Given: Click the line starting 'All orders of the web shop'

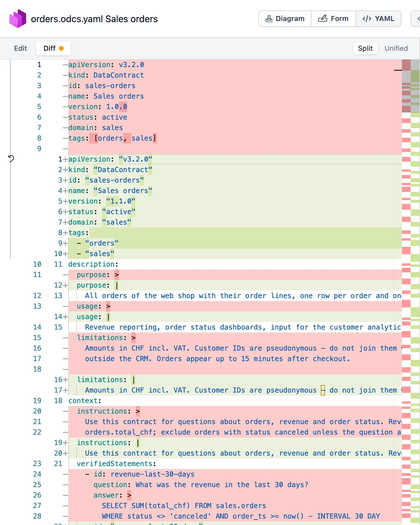Looking at the screenshot, I should tap(235, 296).
